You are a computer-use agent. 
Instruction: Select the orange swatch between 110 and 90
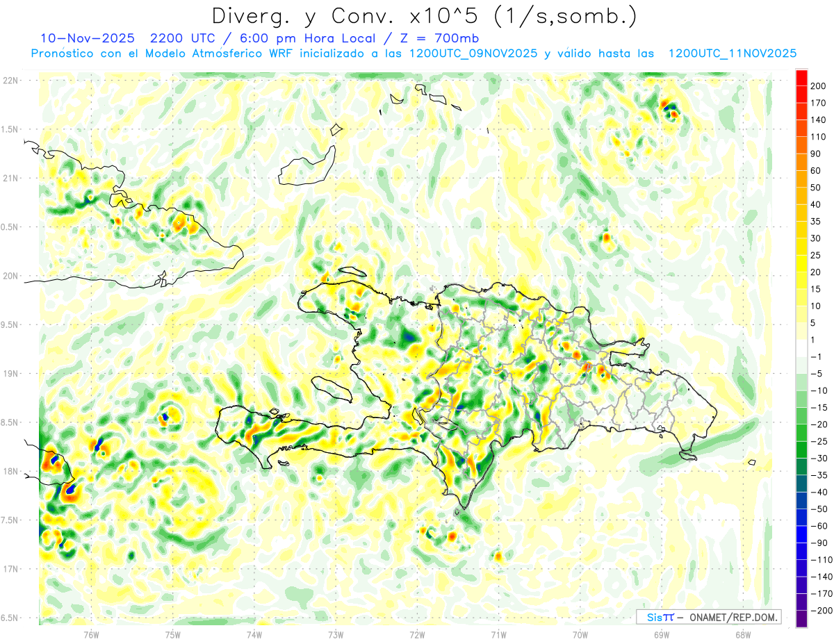(x=801, y=145)
